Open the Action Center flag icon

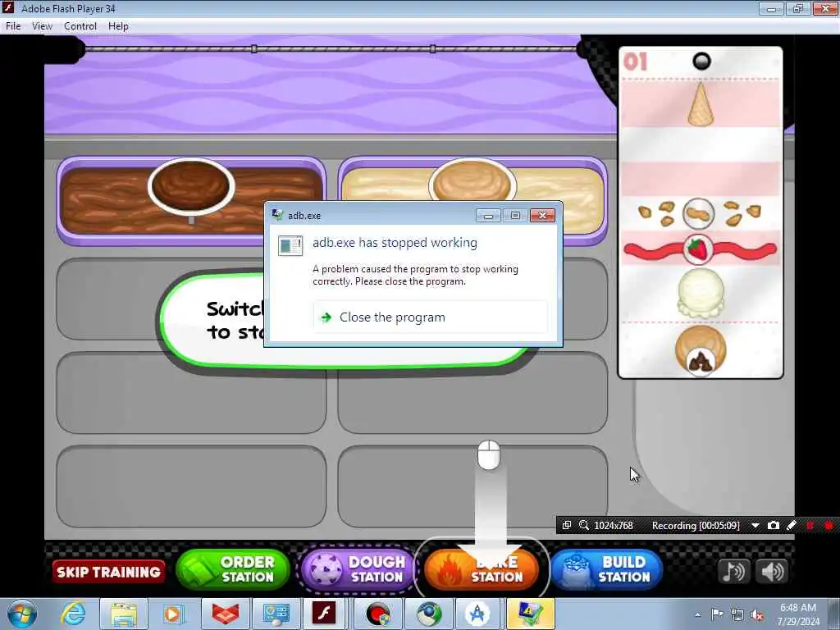pyautogui.click(x=717, y=614)
